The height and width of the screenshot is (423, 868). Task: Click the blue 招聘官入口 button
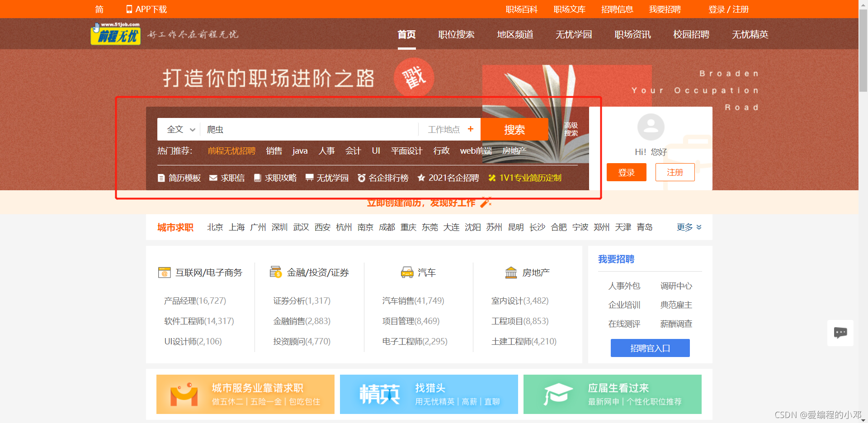point(650,348)
